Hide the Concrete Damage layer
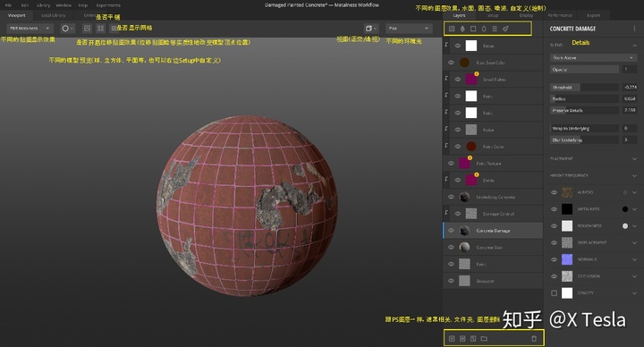 pos(451,231)
